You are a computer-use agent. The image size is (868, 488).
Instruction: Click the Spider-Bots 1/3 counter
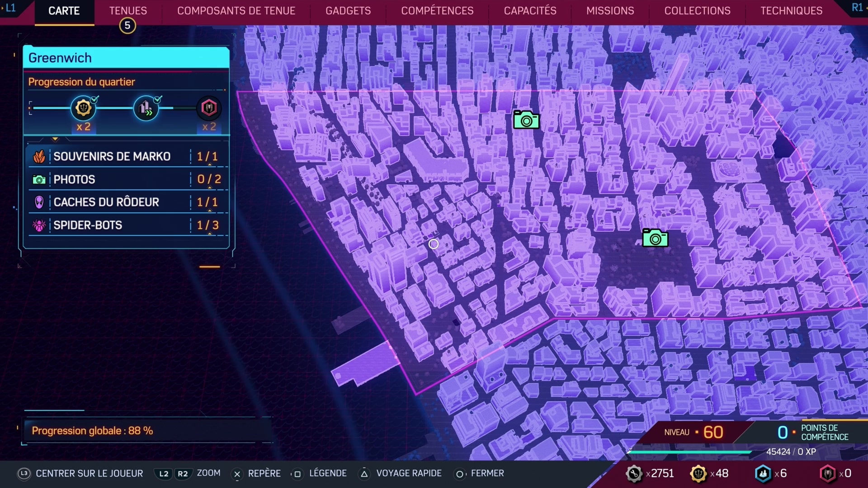coord(208,225)
